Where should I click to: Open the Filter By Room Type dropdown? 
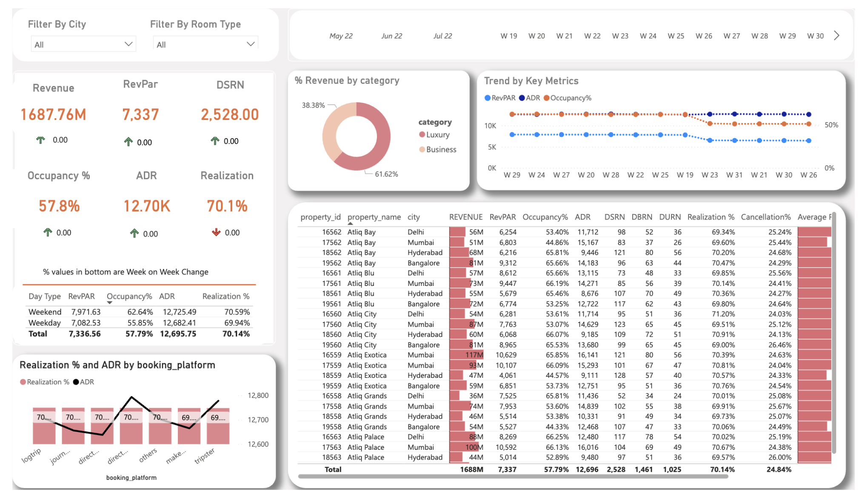pyautogui.click(x=250, y=44)
